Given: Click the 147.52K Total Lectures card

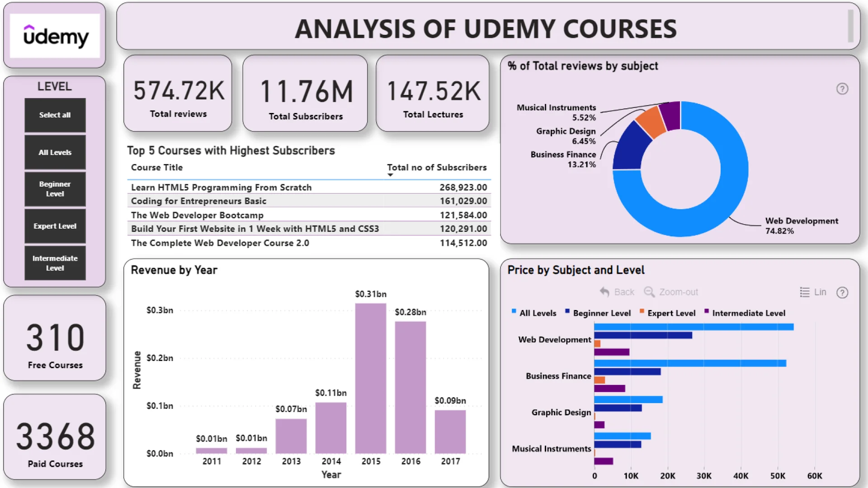Looking at the screenshot, I should pos(433,94).
